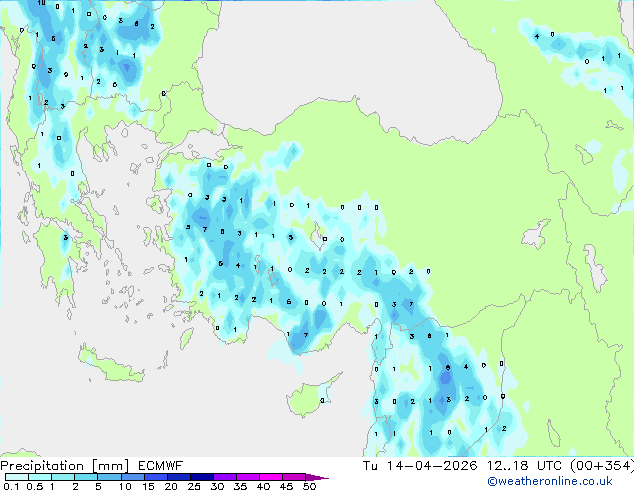
Task: Click the forecast offset "(00+354)" text
Action: [602, 466]
